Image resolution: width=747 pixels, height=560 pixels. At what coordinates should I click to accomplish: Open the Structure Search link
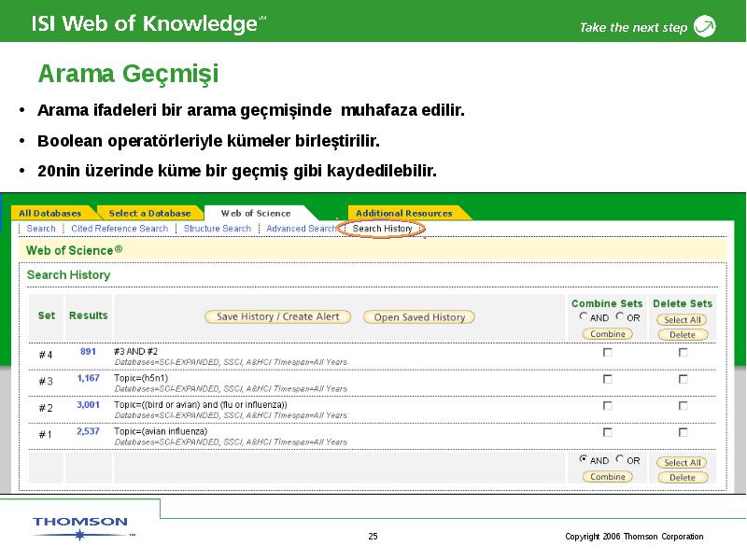point(218,229)
